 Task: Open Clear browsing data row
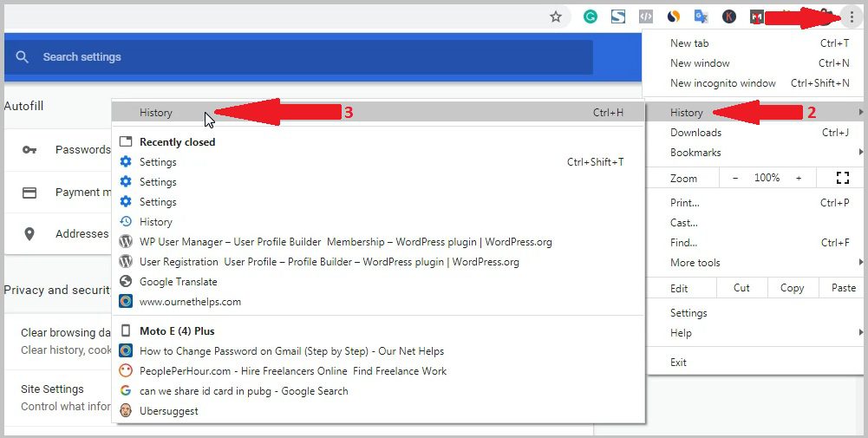58,341
